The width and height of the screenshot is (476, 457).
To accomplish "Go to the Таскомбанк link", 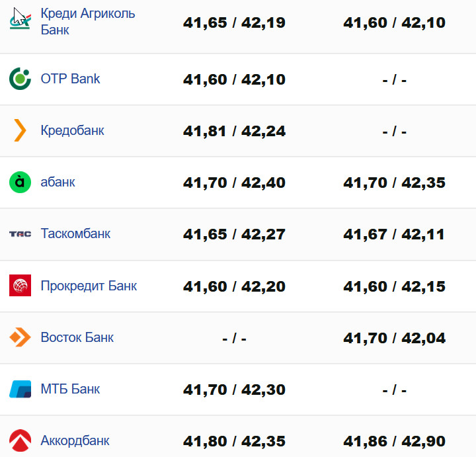I will (x=75, y=234).
